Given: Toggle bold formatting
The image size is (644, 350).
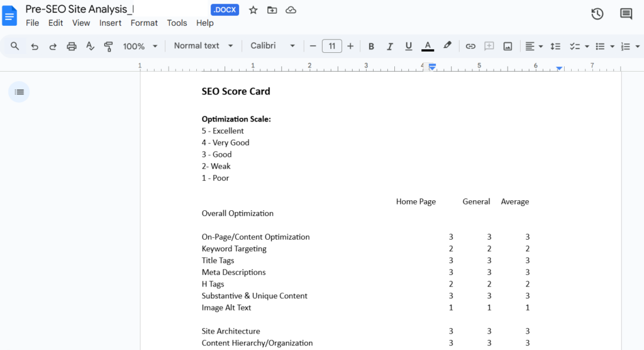Looking at the screenshot, I should click(x=371, y=46).
